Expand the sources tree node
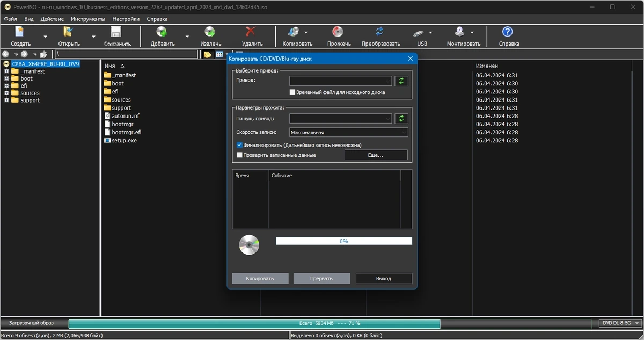This screenshot has width=644, height=340. point(6,93)
